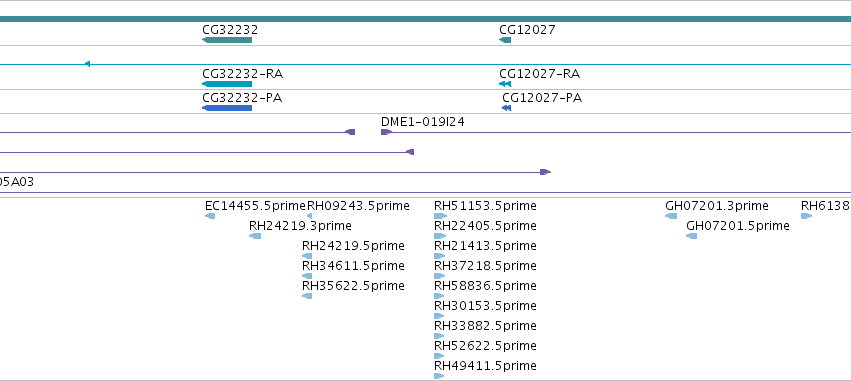Click the RH34611.5prime EST arrow

tap(307, 276)
